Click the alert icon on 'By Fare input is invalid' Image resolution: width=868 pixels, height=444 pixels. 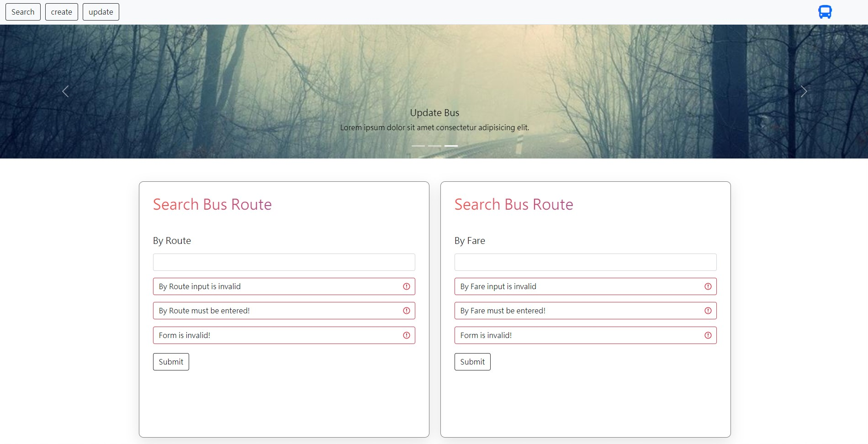[x=708, y=286]
